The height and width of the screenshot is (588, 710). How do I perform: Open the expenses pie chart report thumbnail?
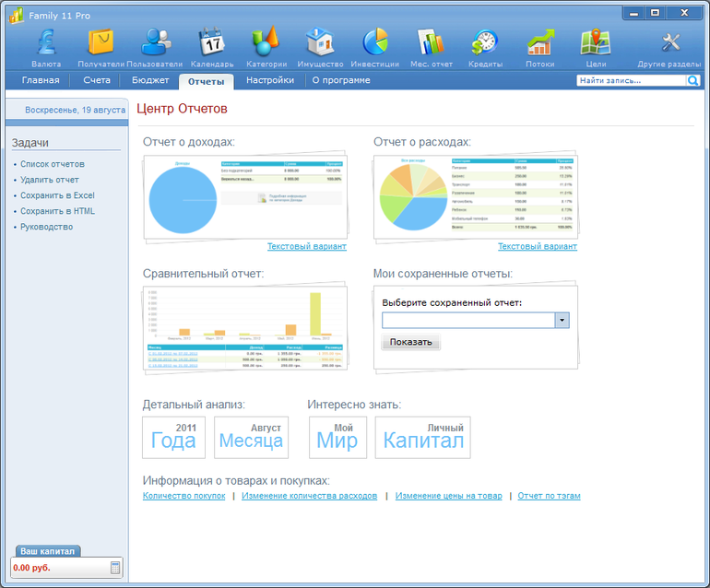(x=475, y=197)
